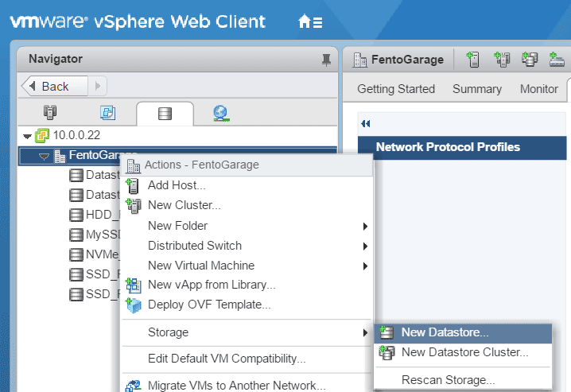This screenshot has height=392, width=571.
Task: Pin the Navigator panel
Action: pyautogui.click(x=326, y=60)
